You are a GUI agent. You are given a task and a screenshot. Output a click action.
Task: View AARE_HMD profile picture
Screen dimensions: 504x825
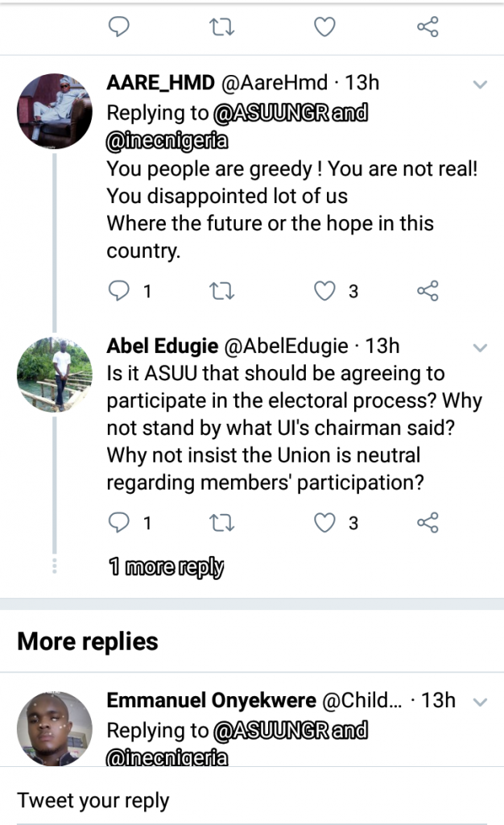click(55, 110)
